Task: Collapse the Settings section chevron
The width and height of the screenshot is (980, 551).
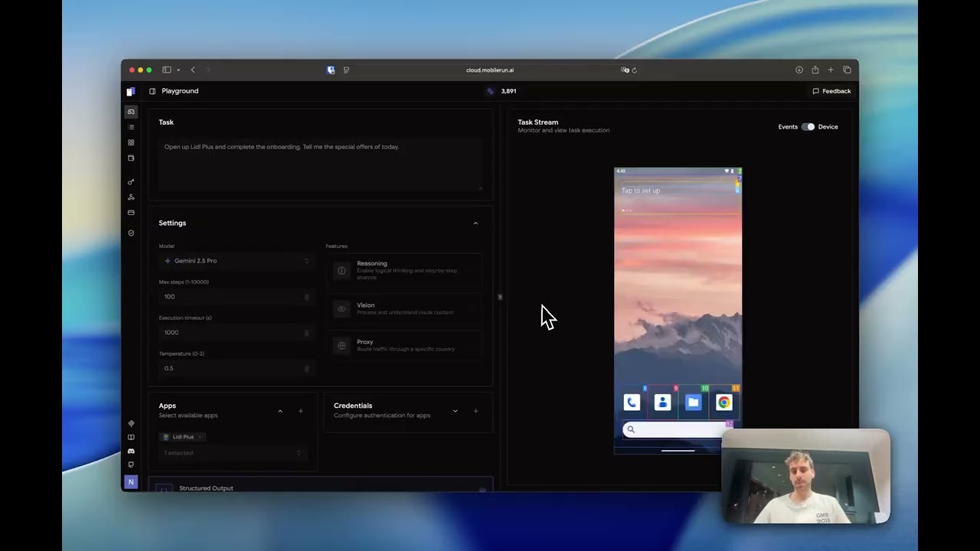Action: tap(475, 223)
